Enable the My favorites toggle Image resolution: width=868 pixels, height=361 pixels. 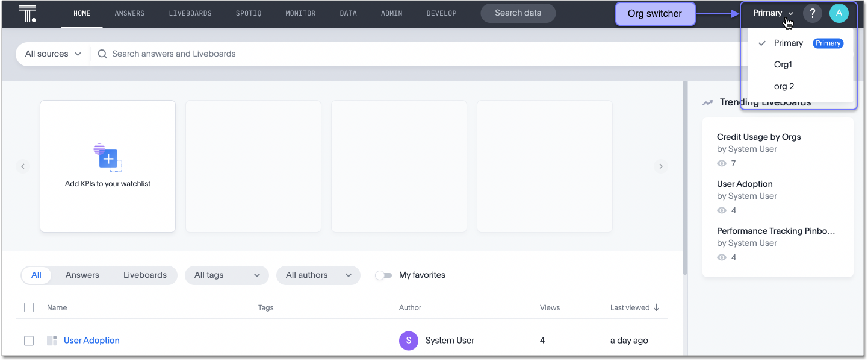point(383,275)
